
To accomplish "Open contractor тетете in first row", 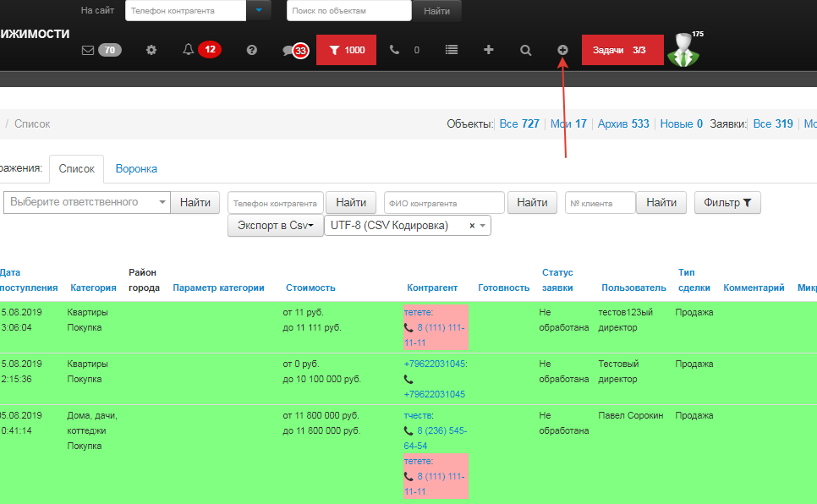I will 418,312.
